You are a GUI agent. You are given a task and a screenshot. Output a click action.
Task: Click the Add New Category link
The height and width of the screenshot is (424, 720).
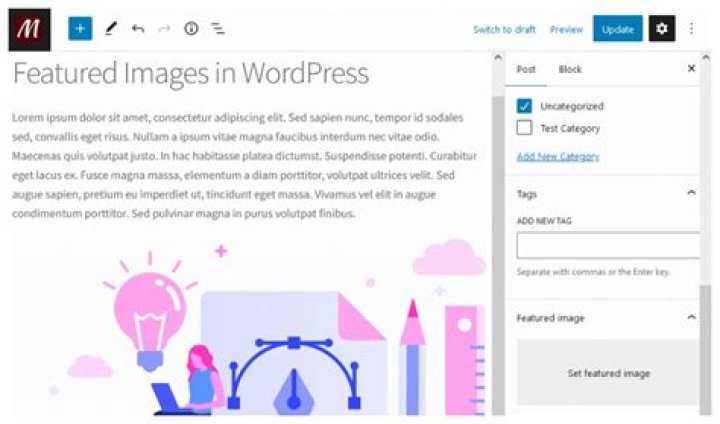pos(557,156)
